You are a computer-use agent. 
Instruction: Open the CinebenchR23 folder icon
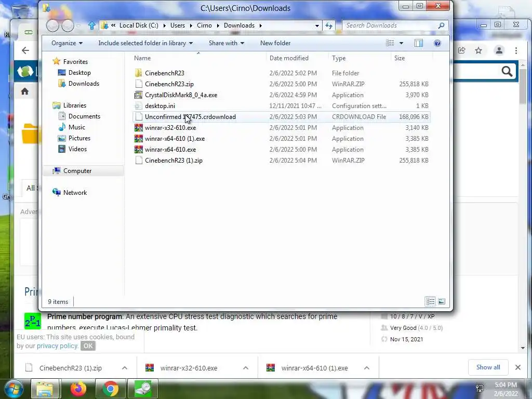pos(138,73)
